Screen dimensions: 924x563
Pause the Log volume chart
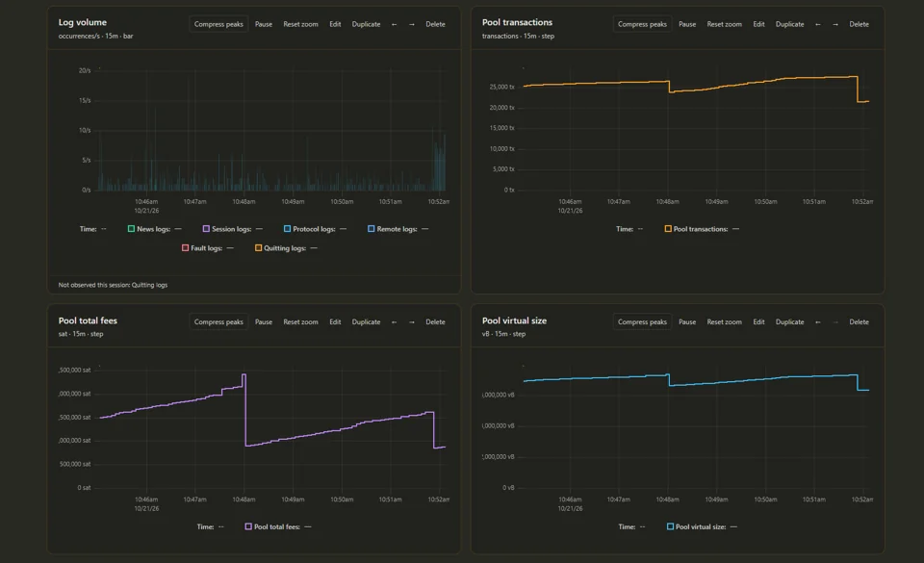[264, 24]
